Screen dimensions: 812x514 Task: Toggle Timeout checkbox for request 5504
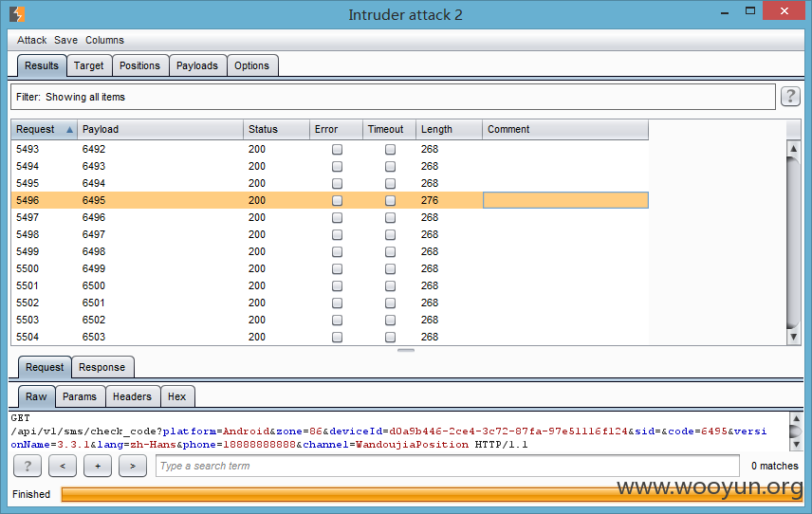391,337
